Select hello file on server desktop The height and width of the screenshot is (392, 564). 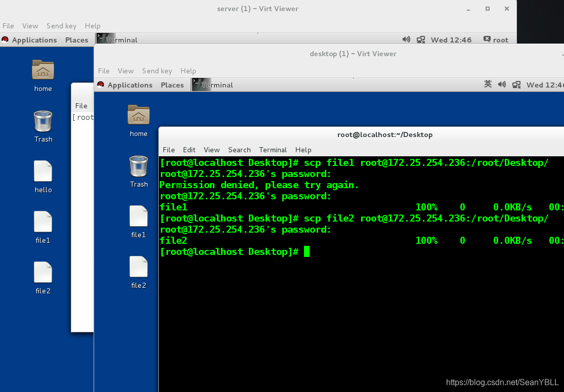click(x=43, y=171)
